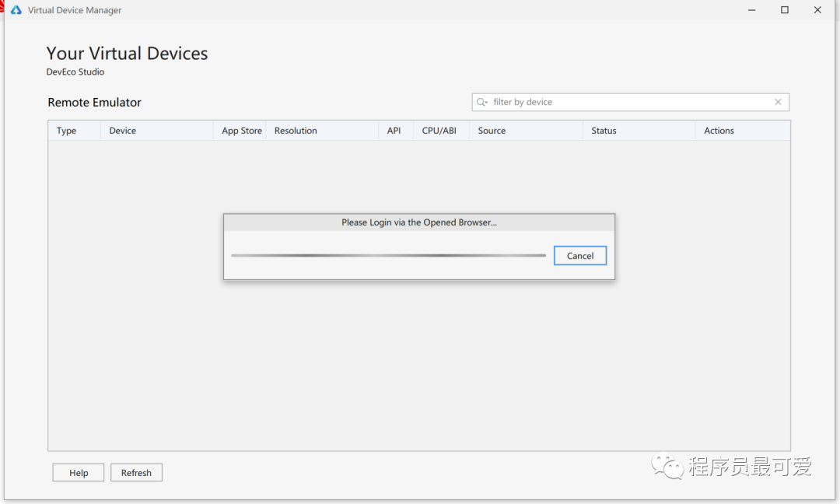Viewport: 840px width, 504px height.
Task: Sort by the API column header
Action: click(396, 131)
